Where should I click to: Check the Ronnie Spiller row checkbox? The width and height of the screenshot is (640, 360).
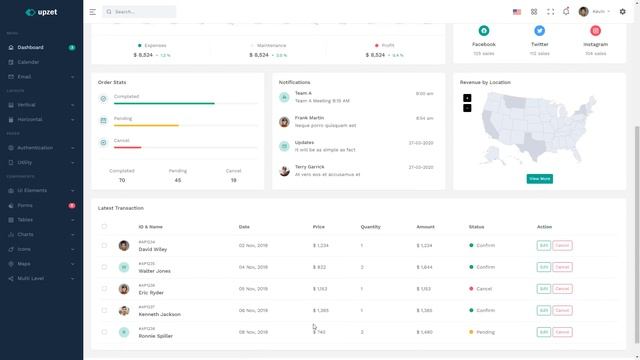click(x=104, y=332)
